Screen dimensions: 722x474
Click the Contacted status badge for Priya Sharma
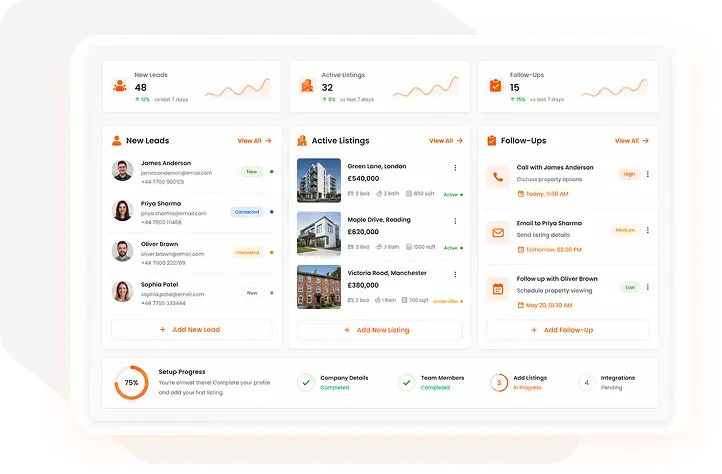pos(247,212)
